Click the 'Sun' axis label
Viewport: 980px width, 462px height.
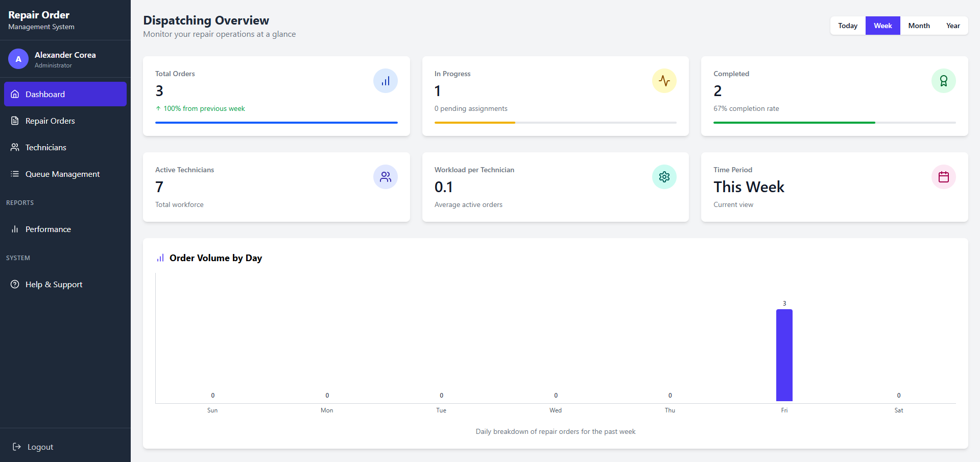click(212, 410)
